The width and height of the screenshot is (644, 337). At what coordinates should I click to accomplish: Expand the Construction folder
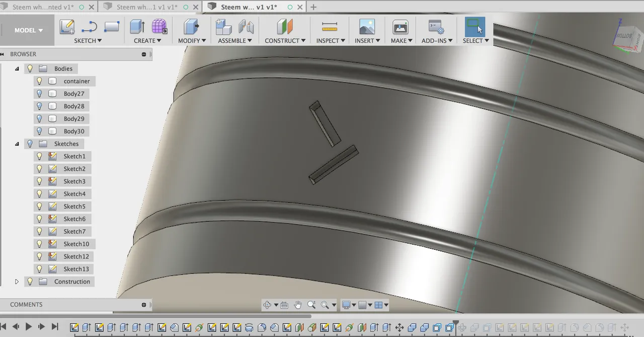(x=17, y=282)
